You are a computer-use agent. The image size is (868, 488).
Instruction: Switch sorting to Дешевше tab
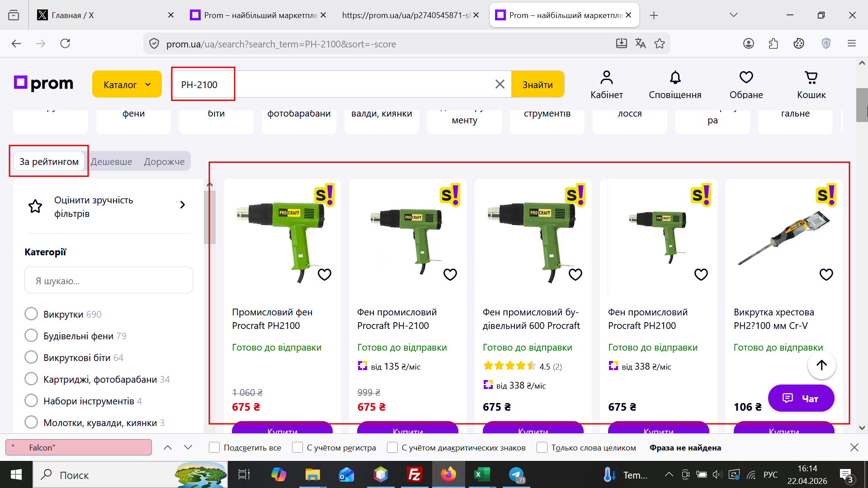(x=111, y=161)
